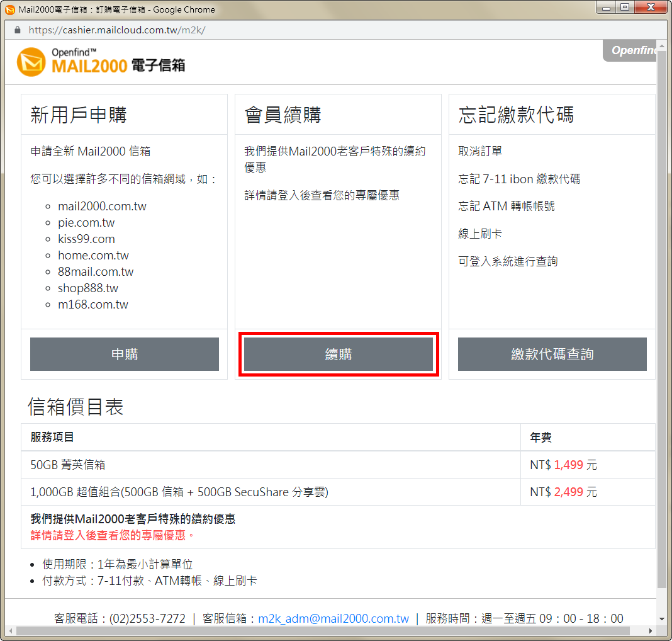Image resolution: width=672 pixels, height=641 pixels.
Task: Click the vertical scrollbar down arrow
Action: [662, 619]
